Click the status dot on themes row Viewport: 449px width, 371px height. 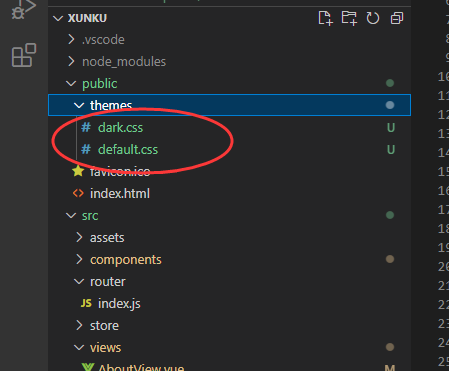coord(390,105)
